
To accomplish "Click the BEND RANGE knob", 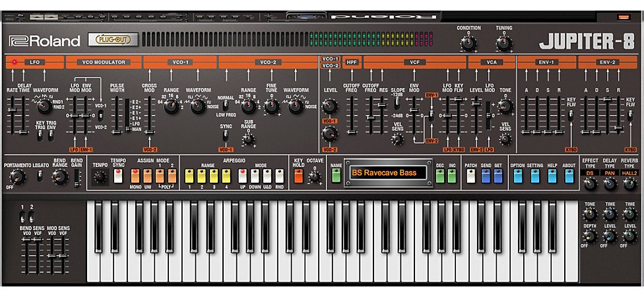I will pyautogui.click(x=60, y=177).
